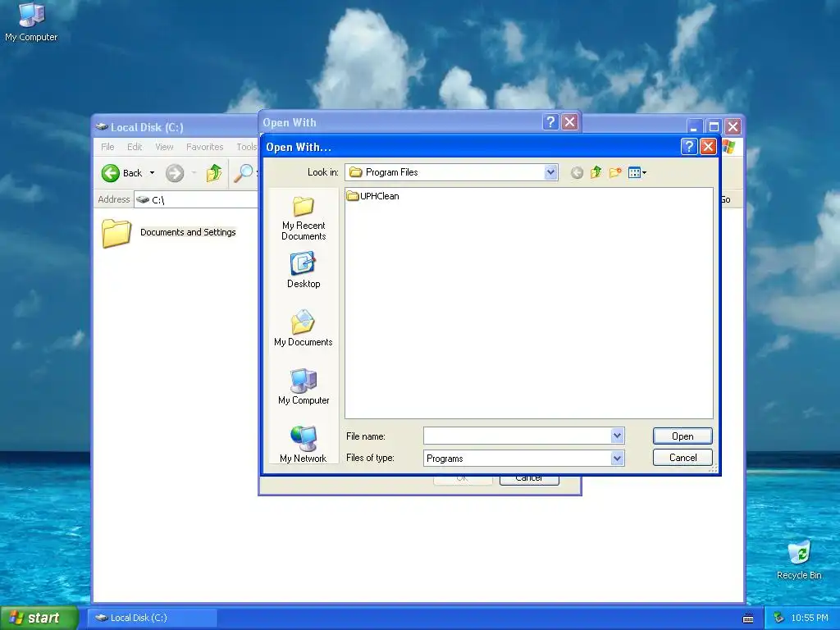Select Desktop in the places bar

click(304, 271)
